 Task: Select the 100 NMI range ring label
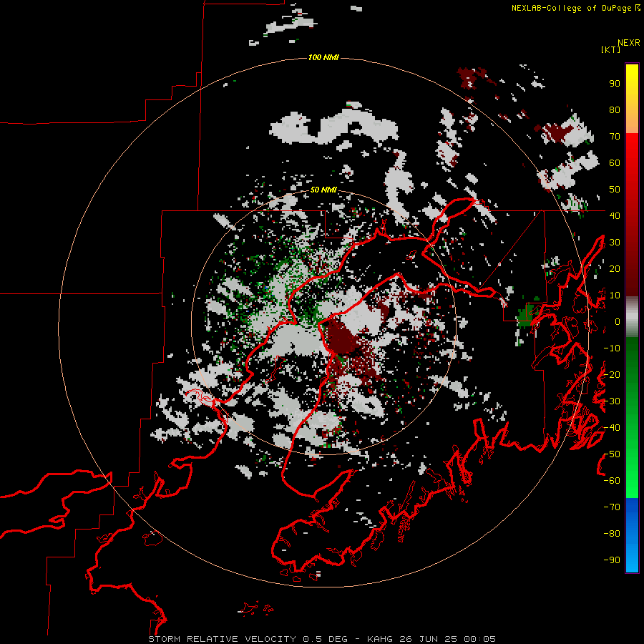pyautogui.click(x=323, y=57)
